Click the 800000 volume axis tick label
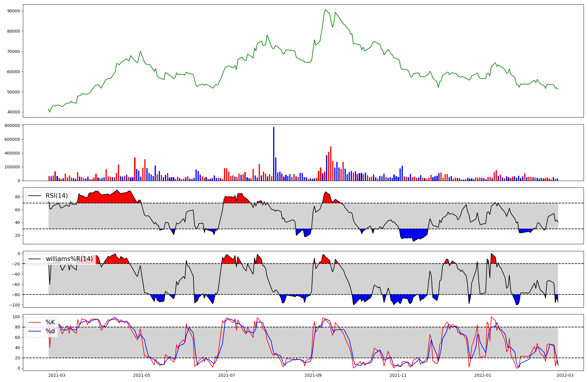 pyautogui.click(x=13, y=125)
